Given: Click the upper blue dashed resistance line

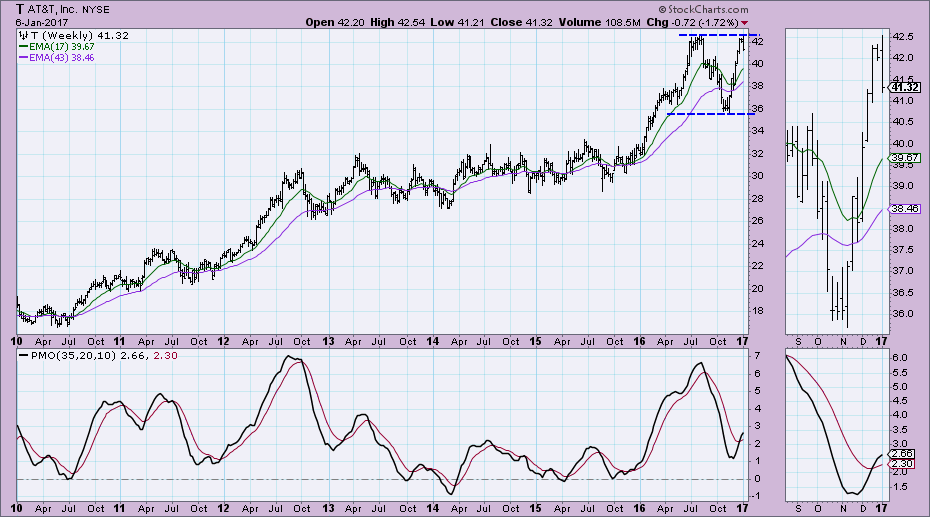Looking at the screenshot, I should click(713, 35).
